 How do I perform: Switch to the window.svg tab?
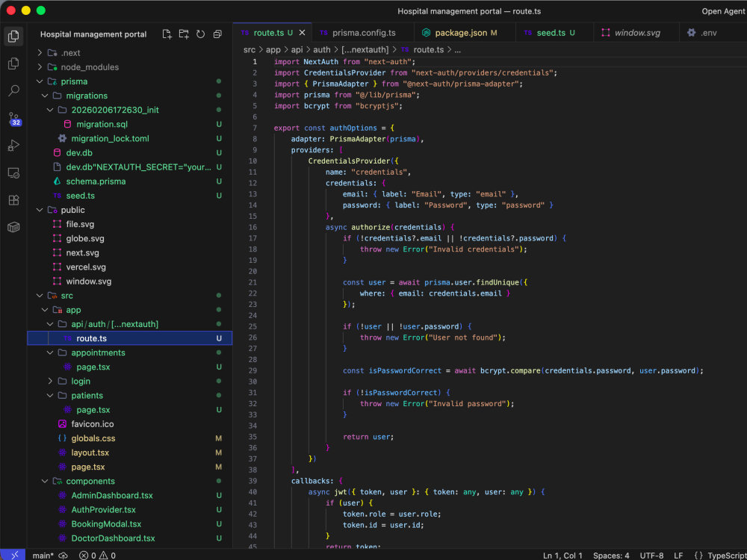636,33
